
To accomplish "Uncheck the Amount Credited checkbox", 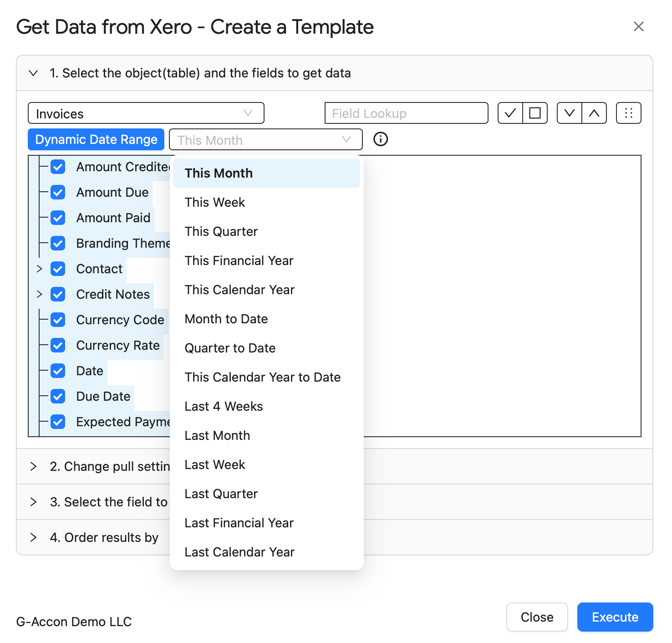I will point(58,167).
